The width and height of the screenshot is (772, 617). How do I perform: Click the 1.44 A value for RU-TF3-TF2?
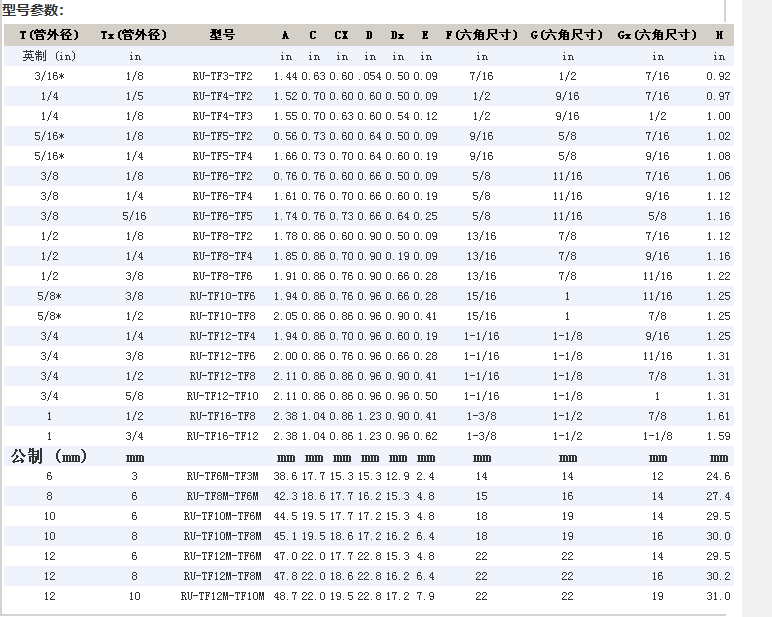286,76
